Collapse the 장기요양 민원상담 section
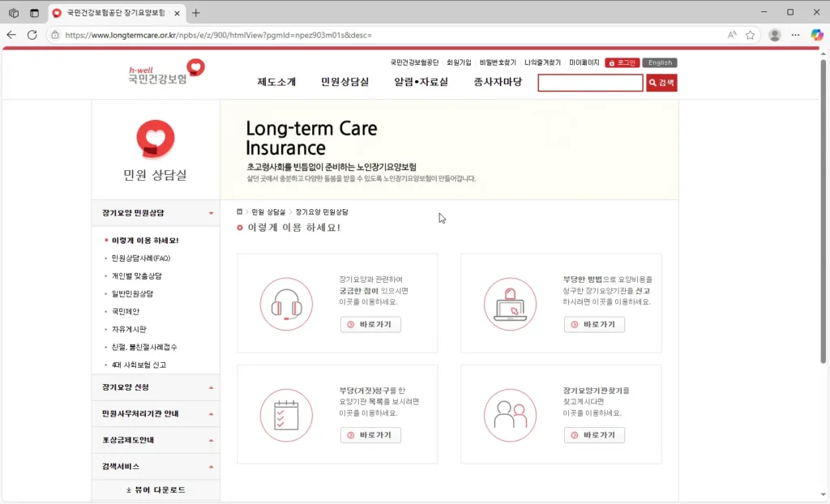This screenshot has height=504, width=830. (156, 213)
